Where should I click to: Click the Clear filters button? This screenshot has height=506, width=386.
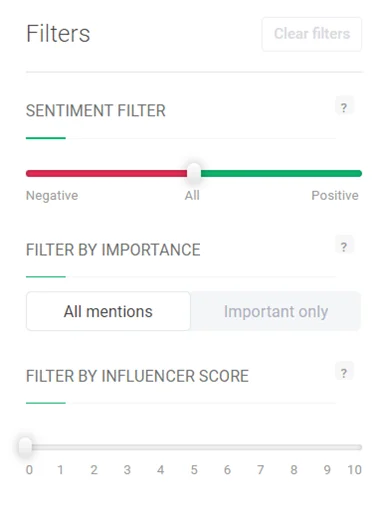(312, 34)
